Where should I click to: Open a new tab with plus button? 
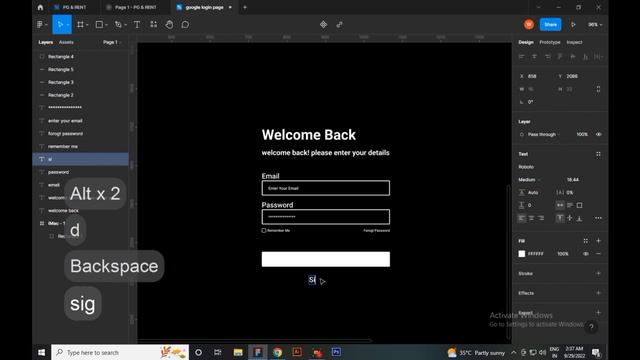245,7
